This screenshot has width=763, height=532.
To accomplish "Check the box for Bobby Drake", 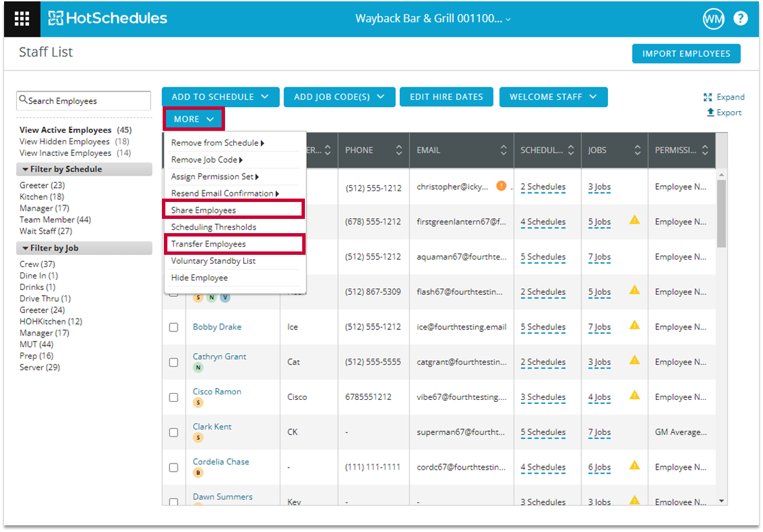I will 173,327.
